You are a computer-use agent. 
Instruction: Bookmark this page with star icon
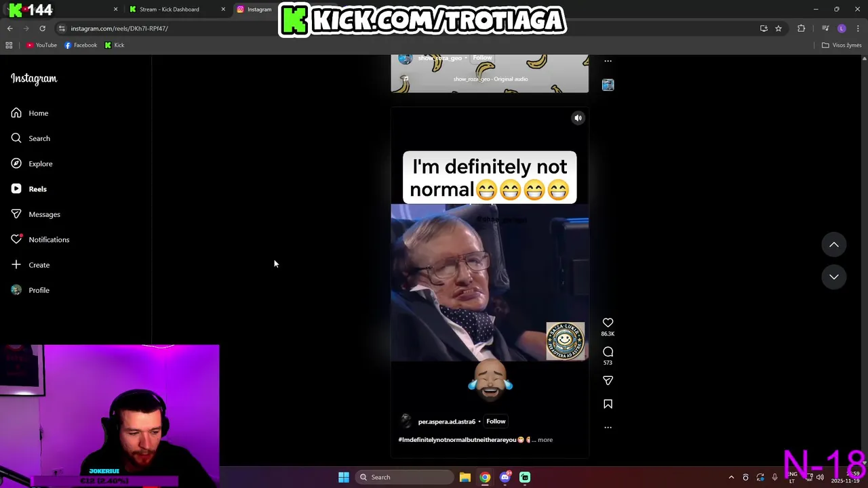pos(778,28)
